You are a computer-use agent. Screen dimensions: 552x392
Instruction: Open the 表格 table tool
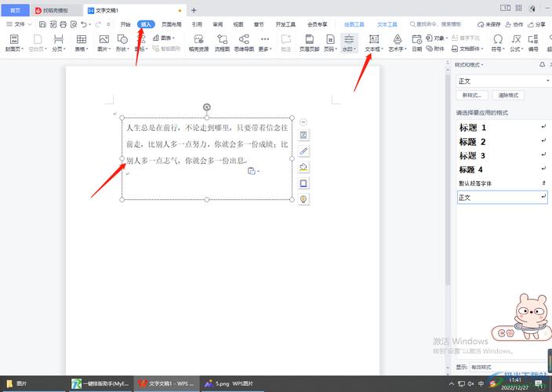pos(82,43)
